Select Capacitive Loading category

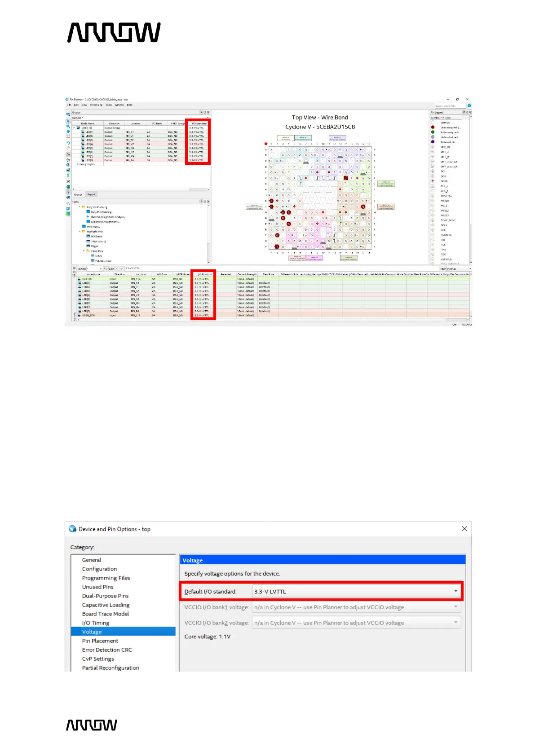coord(106,605)
